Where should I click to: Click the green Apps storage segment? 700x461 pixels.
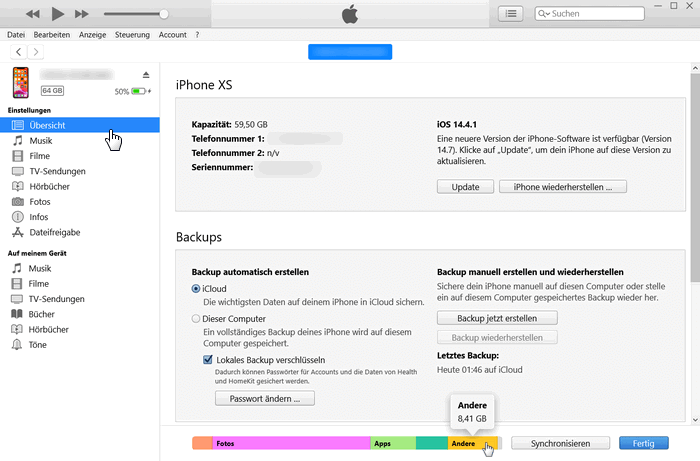coord(393,443)
